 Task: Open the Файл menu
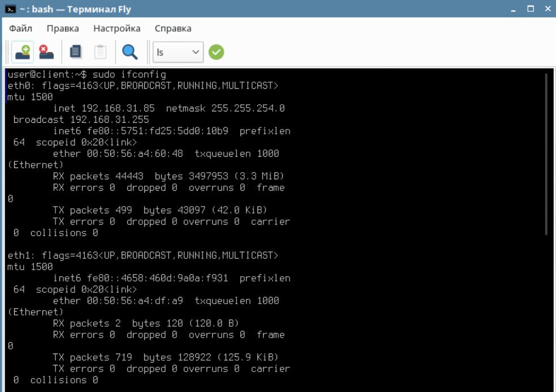[20, 28]
